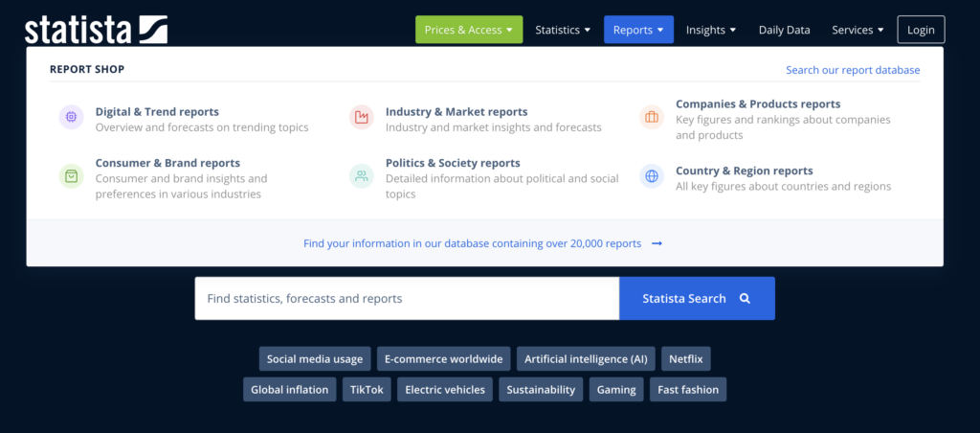The image size is (980, 433).
Task: Click the Statista logo
Action: click(x=96, y=30)
